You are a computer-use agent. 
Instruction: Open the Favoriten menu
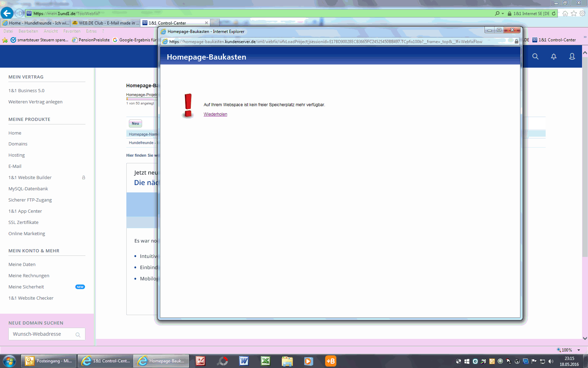(x=72, y=31)
